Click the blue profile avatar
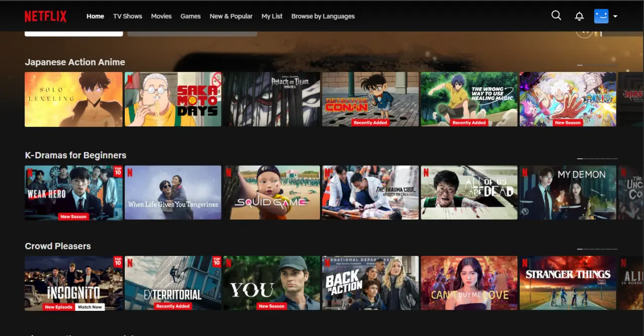The height and width of the screenshot is (336, 644). (x=601, y=16)
